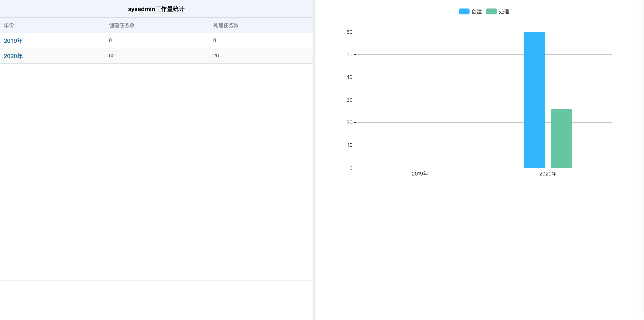
Task: Click the 2019年 x-axis label
Action: tap(420, 174)
